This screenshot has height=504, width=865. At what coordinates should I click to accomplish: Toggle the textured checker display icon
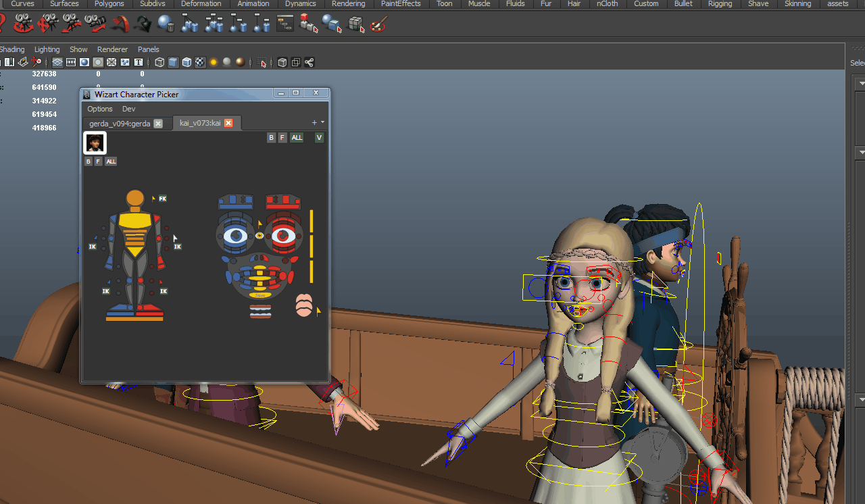tap(200, 62)
